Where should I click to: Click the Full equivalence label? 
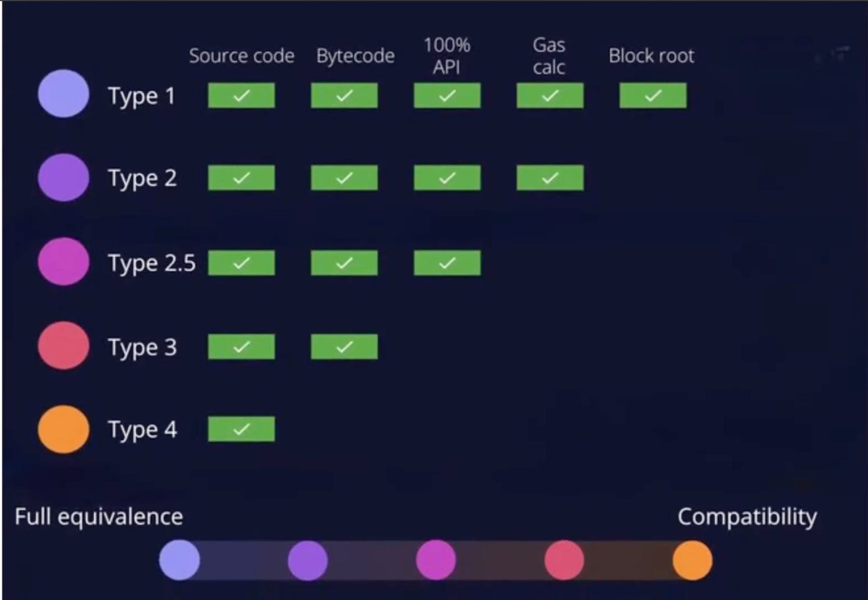99,517
